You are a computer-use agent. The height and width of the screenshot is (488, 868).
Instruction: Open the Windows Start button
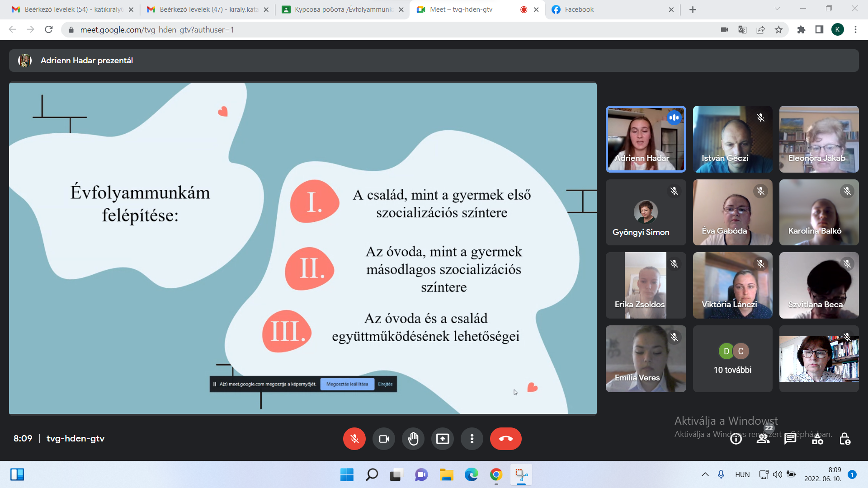[347, 474]
